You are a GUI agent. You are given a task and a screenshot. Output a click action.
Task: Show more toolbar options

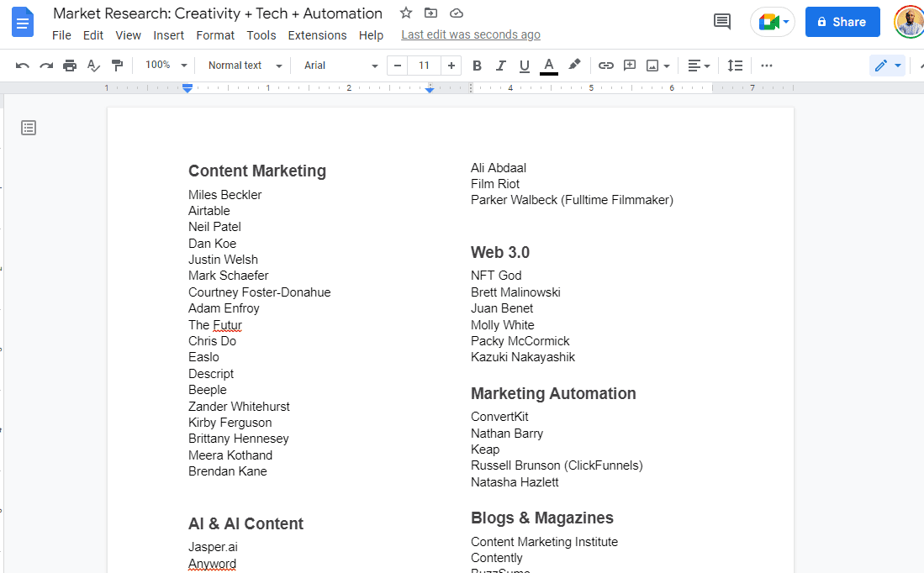coord(766,66)
